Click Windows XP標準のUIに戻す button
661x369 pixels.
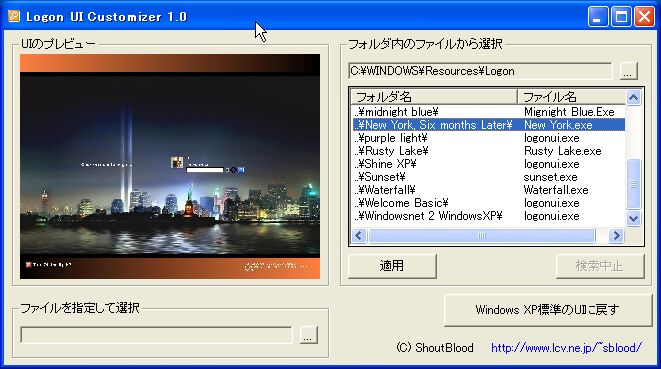[548, 310]
